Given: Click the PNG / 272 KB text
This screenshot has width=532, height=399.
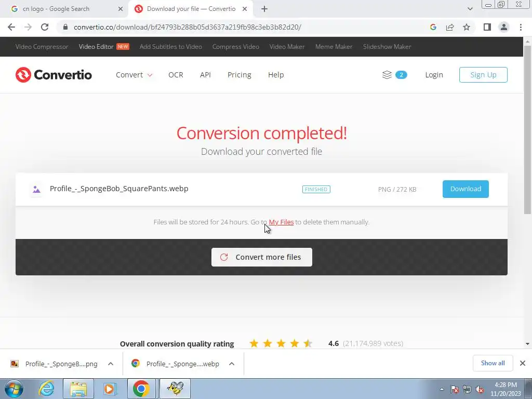Looking at the screenshot, I should (x=397, y=189).
